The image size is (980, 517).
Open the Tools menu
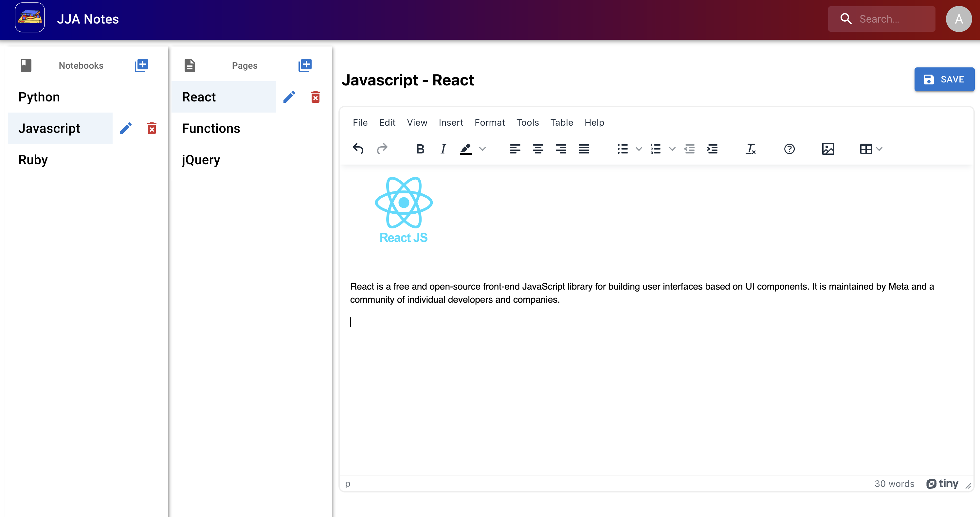[x=527, y=122]
